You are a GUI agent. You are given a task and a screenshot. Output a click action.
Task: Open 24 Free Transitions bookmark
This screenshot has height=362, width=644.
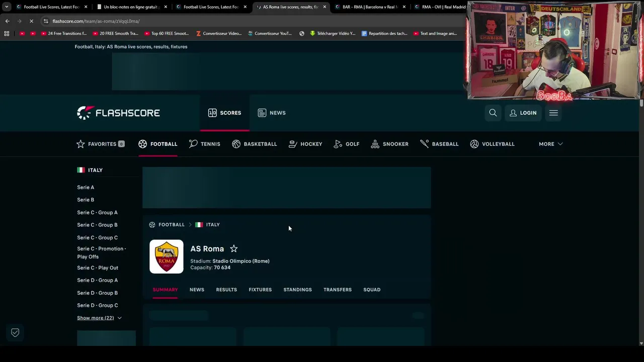tap(64, 34)
